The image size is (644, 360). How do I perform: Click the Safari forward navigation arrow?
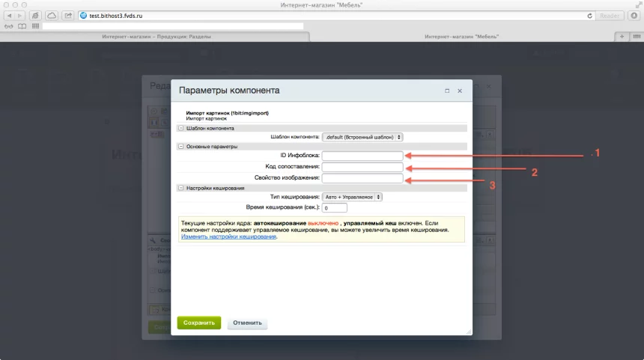(21, 15)
